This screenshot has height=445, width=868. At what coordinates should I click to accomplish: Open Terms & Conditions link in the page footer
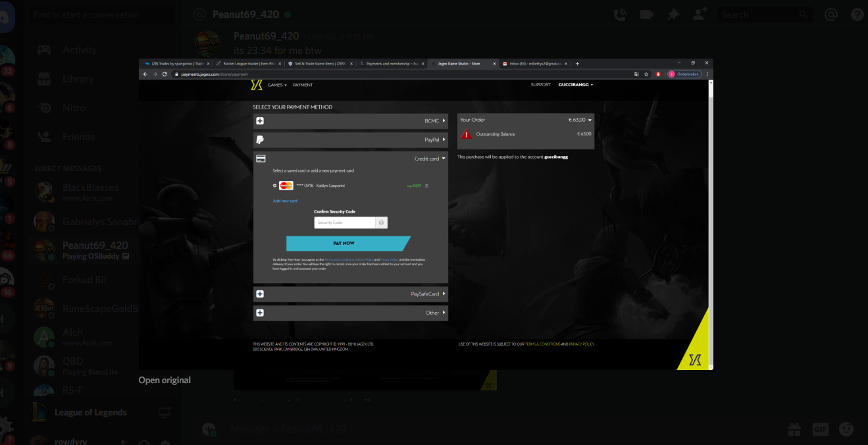(x=543, y=344)
